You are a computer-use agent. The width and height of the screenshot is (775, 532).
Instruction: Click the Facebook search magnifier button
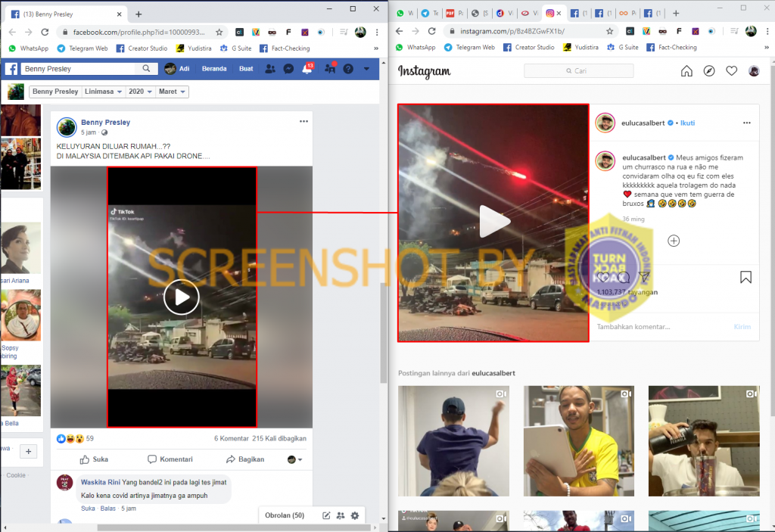pyautogui.click(x=147, y=69)
